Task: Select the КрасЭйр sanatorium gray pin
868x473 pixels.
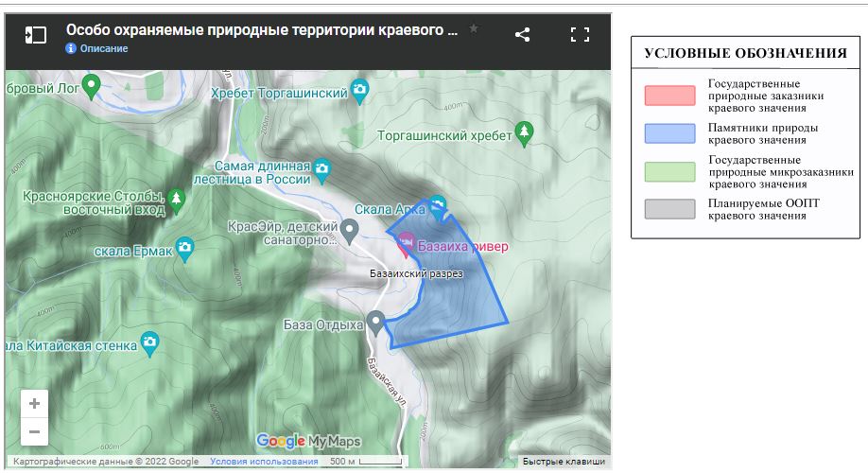Action: click(x=349, y=231)
